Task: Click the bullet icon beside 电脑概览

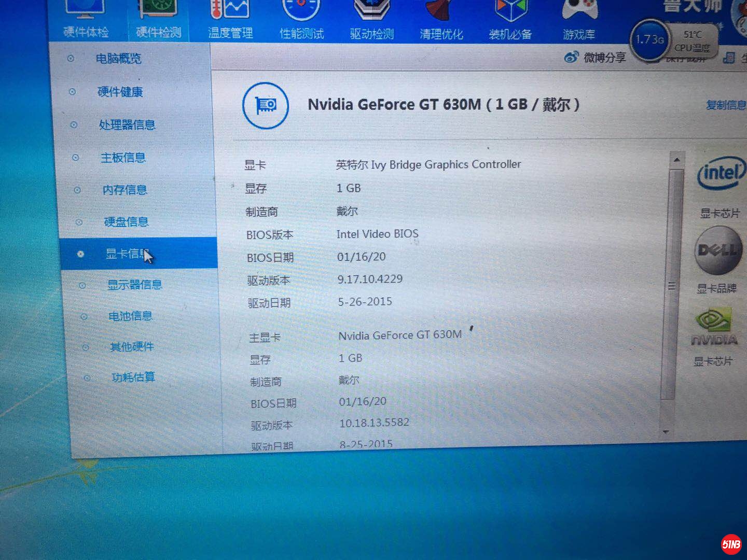Action: (x=71, y=59)
